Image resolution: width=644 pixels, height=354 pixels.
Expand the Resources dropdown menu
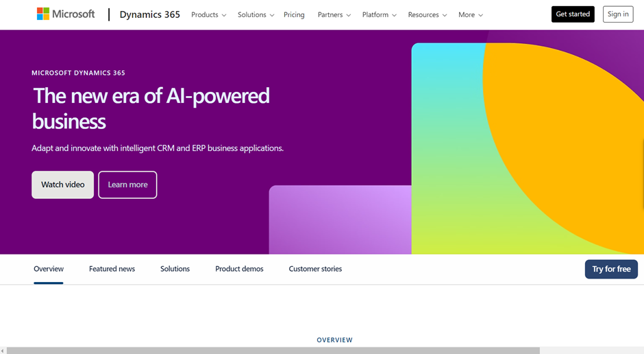(x=427, y=15)
